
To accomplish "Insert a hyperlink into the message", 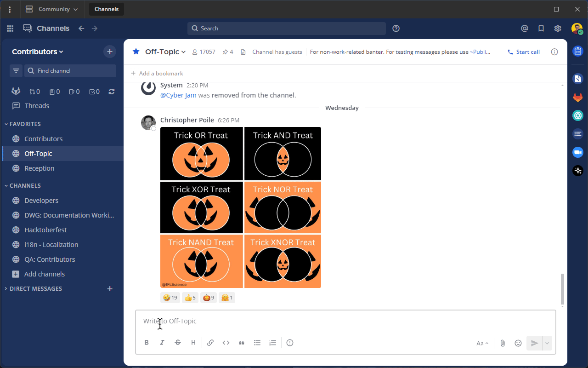I will point(210,342).
